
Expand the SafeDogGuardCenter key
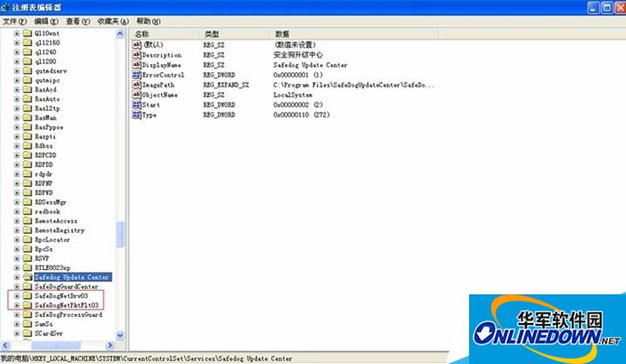[17, 286]
